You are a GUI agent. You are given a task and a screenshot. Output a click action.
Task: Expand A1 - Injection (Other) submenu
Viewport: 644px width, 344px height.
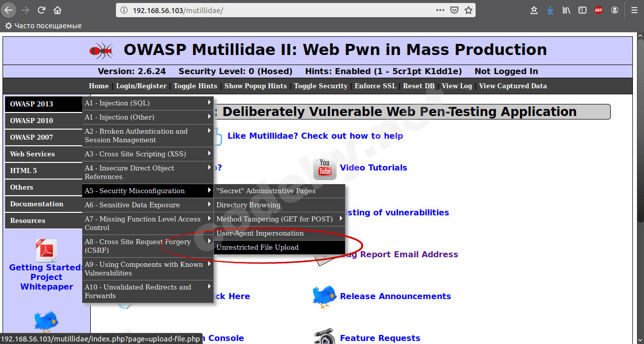pos(148,117)
